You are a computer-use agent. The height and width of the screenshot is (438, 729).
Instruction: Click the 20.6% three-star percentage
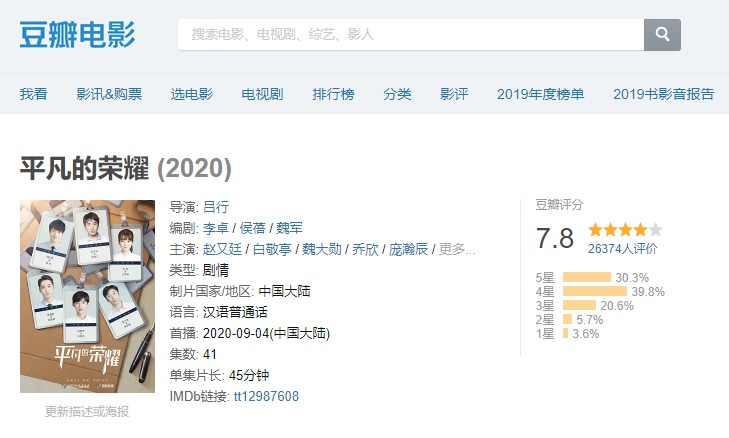(x=617, y=305)
